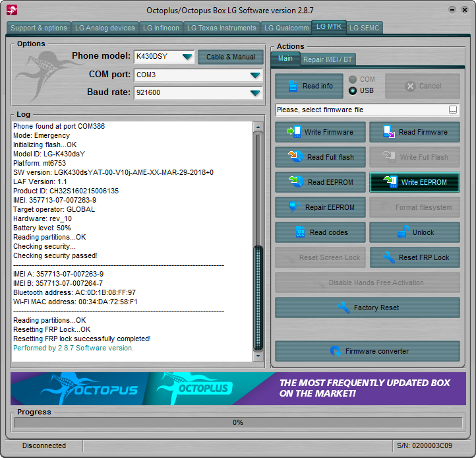Click the 'Battery level: 50%' log line

(x=42, y=228)
